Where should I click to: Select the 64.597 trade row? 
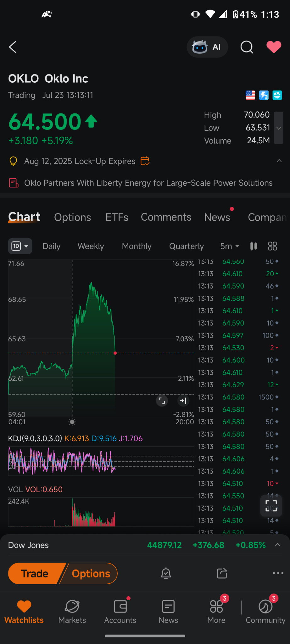click(238, 335)
